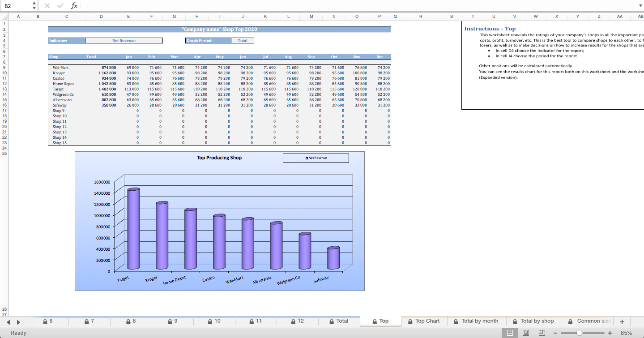Open the sheet tab 12

[x=297, y=321]
